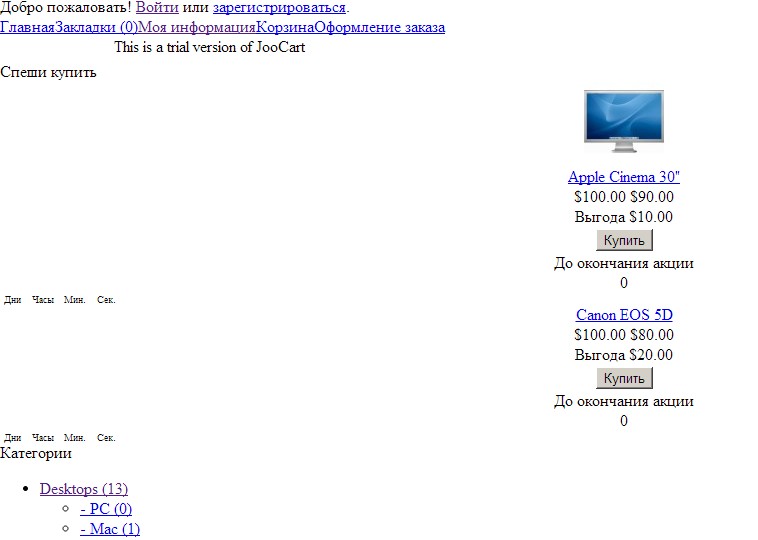Click the Категории heading
The width and height of the screenshot is (758, 540).
36,453
